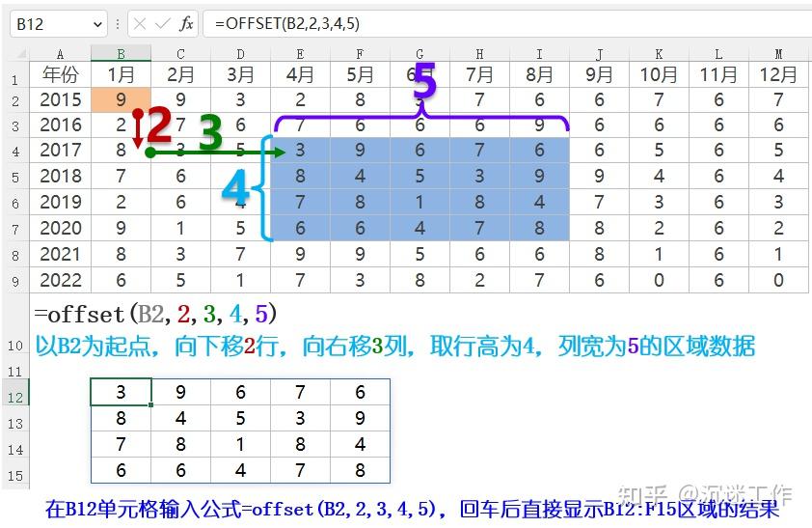
Task: Click the bottom note starting 在B12单元格输入公式
Action: [x=412, y=509]
